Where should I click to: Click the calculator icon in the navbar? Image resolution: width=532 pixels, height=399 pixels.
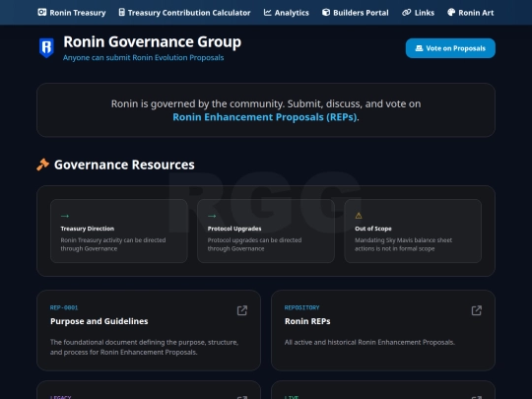(x=121, y=13)
